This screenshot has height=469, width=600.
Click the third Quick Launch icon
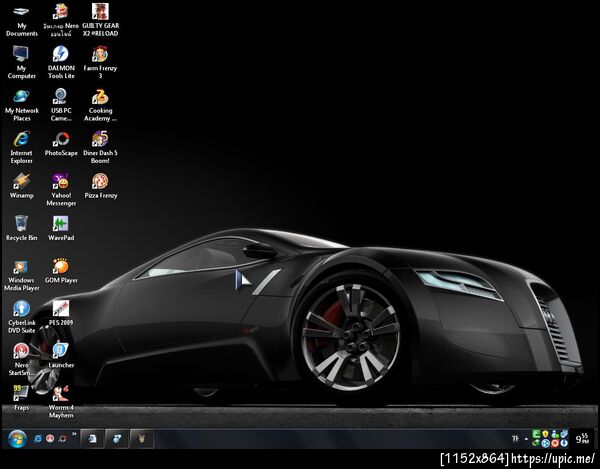coord(63,438)
